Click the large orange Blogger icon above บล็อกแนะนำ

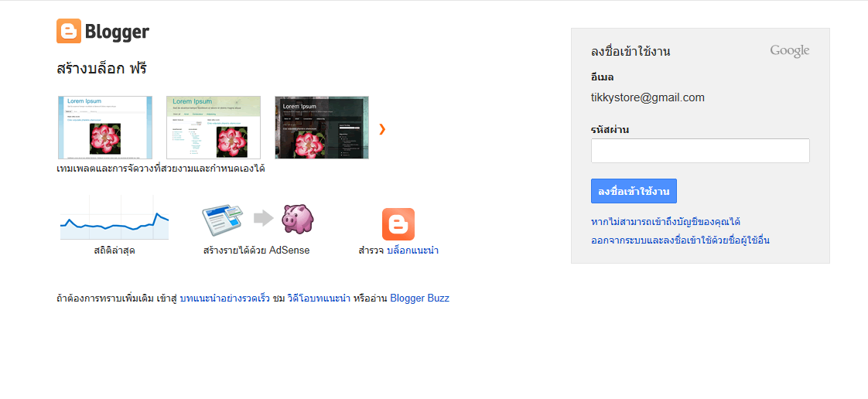click(398, 224)
